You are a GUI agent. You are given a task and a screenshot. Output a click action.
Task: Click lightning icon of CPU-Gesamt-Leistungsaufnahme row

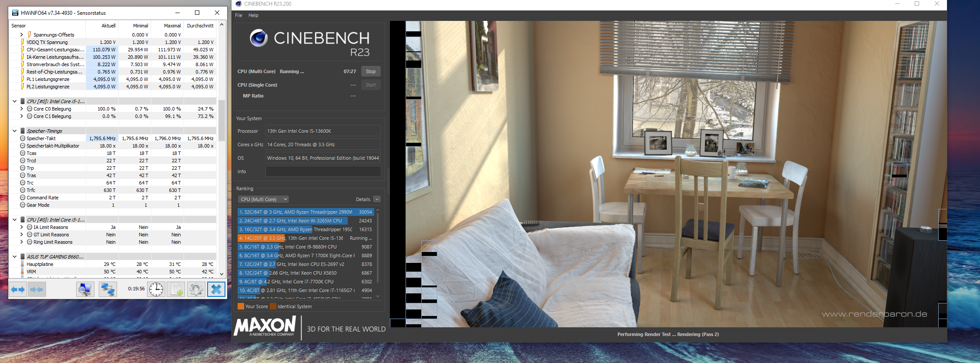click(x=23, y=50)
